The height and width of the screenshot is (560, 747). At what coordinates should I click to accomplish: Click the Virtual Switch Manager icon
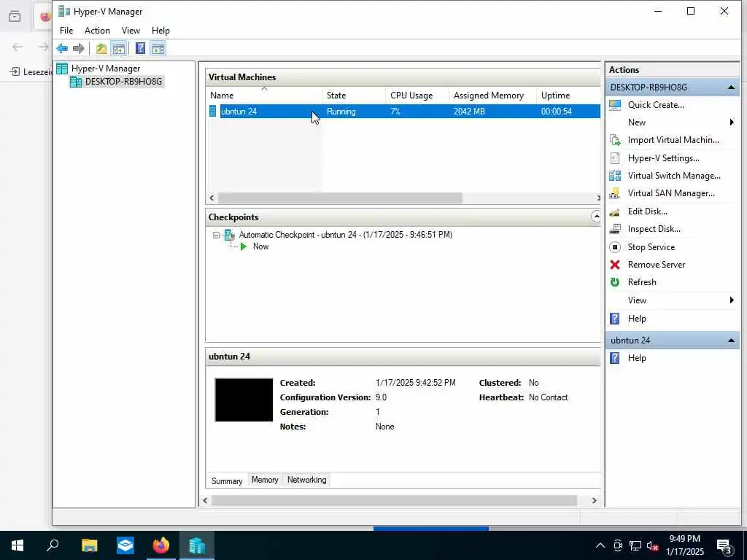pos(615,176)
